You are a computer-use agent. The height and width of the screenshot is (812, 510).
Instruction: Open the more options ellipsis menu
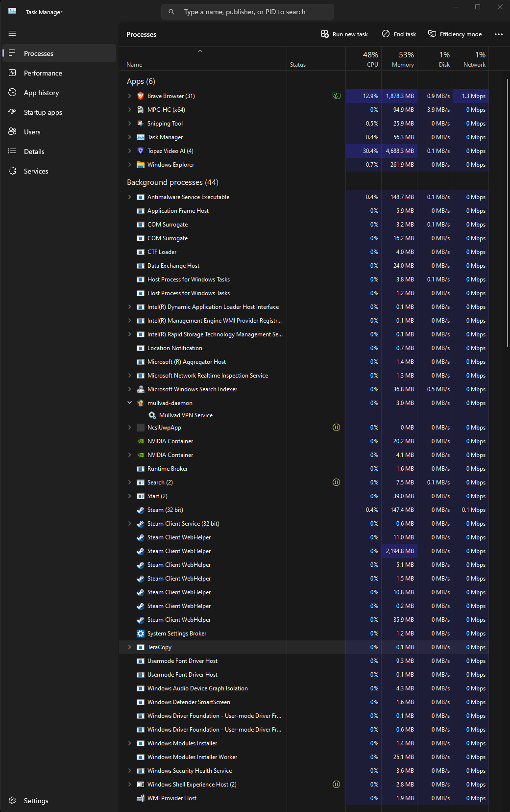[x=499, y=34]
